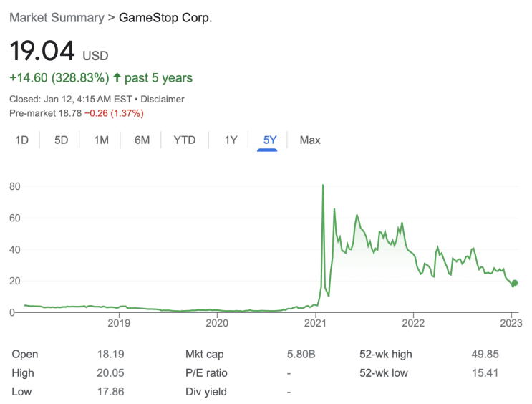Select the 1Y chart tab
Image resolution: width=532 pixels, height=404 pixels.
point(231,140)
